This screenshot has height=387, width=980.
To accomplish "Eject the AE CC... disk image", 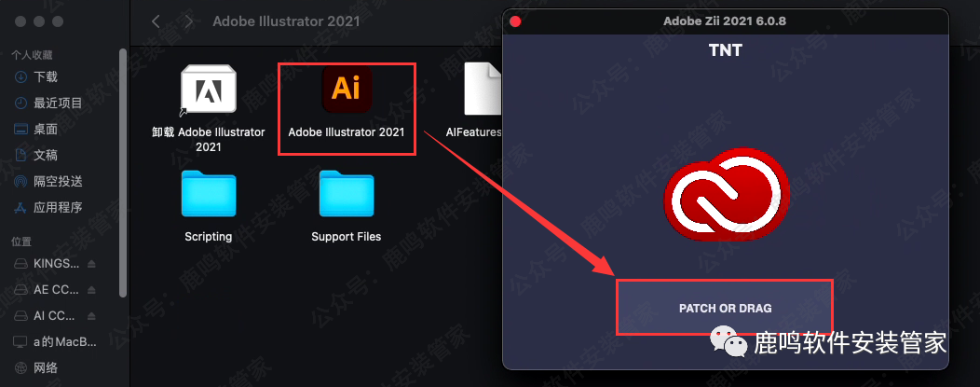I will (92, 290).
